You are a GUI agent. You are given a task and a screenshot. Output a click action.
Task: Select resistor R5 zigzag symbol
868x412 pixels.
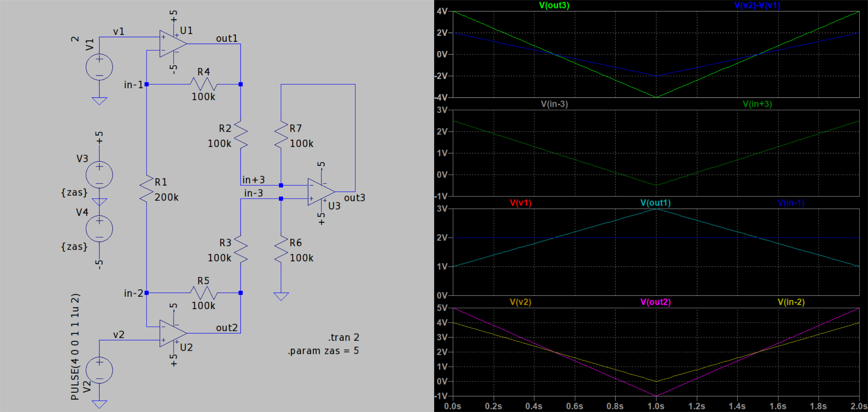pos(203,293)
